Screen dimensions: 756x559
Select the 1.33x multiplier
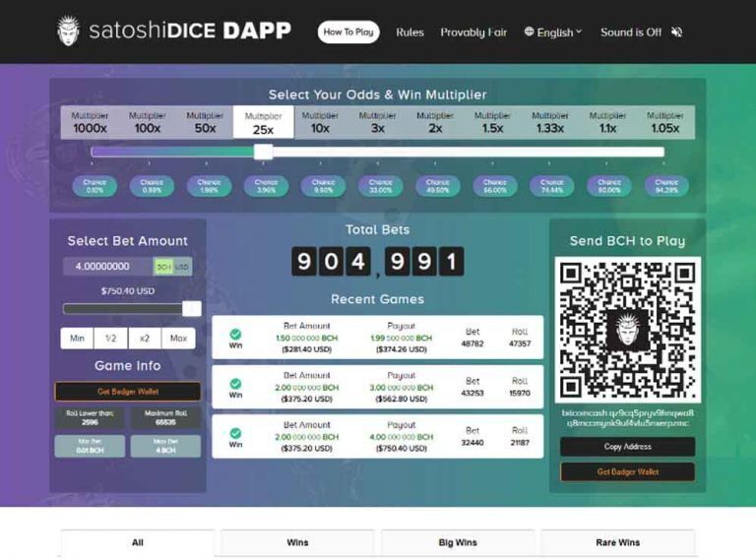coord(549,122)
